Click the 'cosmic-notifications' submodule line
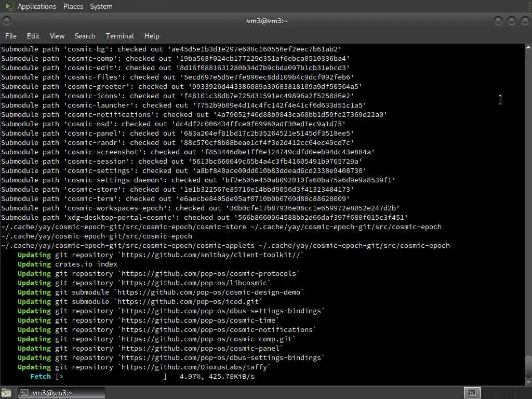 [x=194, y=115]
